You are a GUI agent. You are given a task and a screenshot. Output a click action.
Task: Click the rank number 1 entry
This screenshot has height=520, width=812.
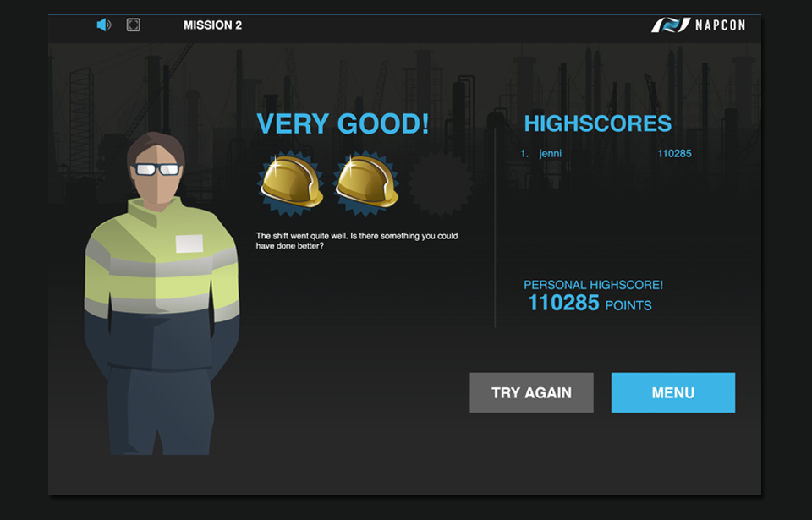click(x=524, y=154)
